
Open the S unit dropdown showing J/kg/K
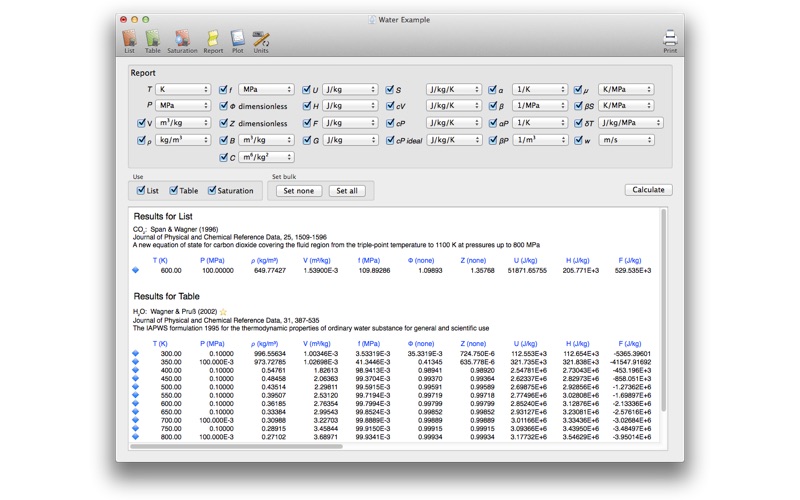point(454,89)
